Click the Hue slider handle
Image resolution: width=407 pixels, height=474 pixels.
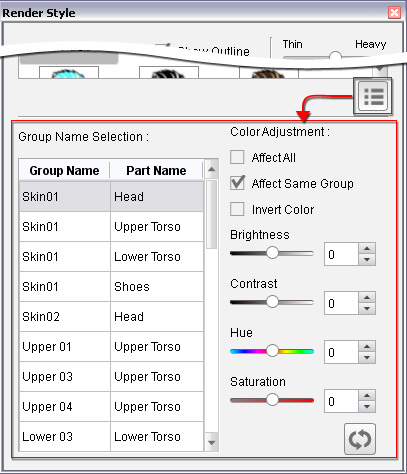click(x=272, y=351)
